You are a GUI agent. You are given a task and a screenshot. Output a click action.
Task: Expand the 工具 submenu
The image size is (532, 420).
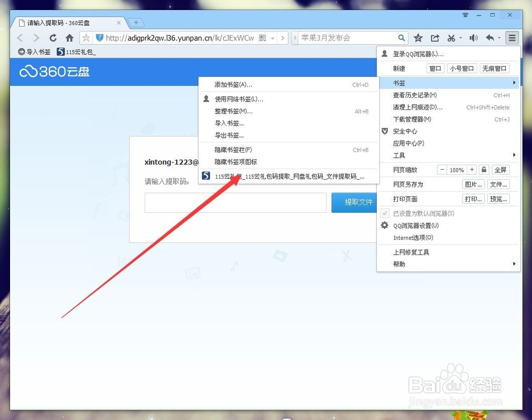(x=399, y=155)
